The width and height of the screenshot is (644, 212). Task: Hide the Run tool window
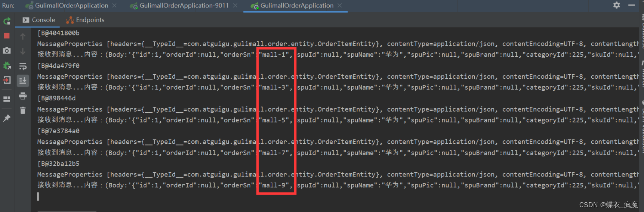(632, 5)
